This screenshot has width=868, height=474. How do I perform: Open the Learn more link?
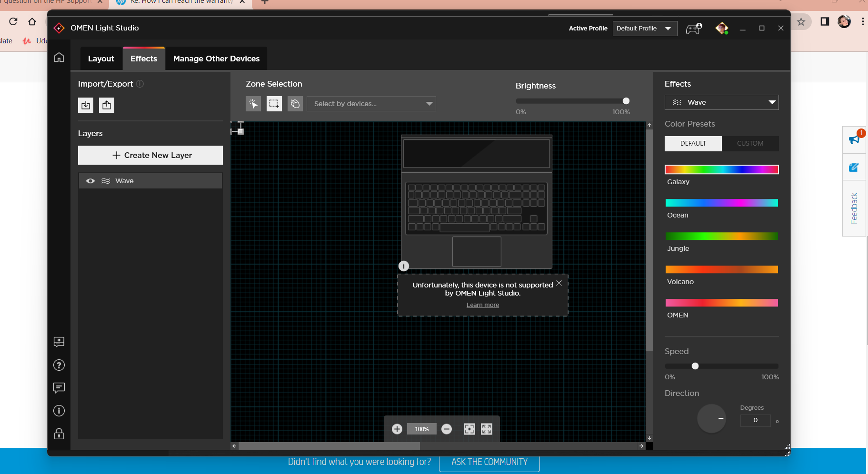pos(483,305)
